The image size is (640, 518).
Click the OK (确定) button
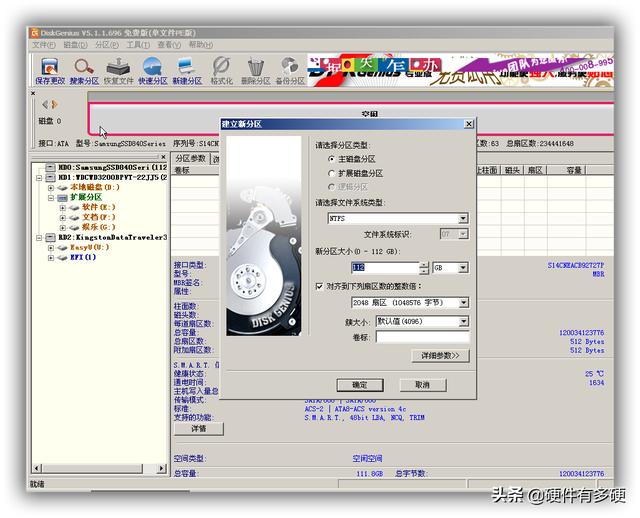click(x=360, y=385)
